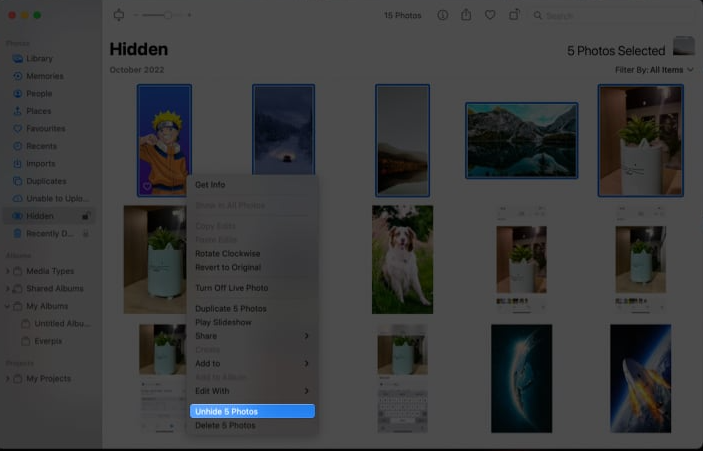Open the Filter By: All Items dropdown
This screenshot has height=451, width=703.
point(654,70)
